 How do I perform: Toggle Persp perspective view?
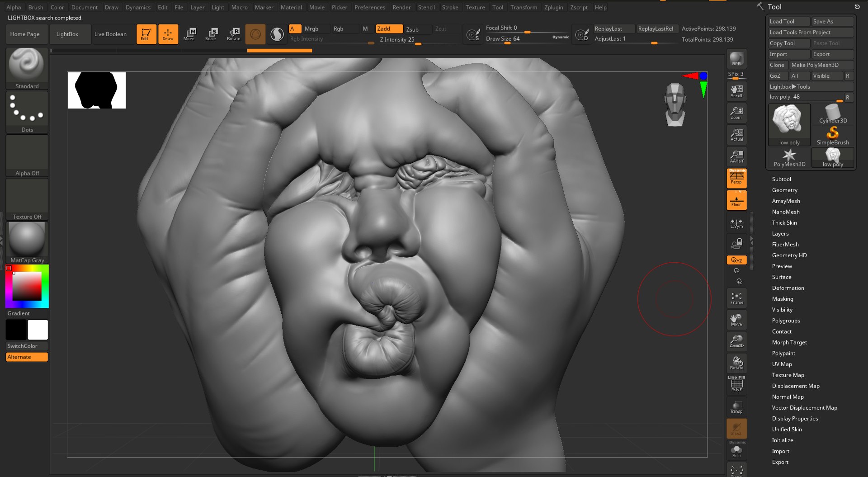pyautogui.click(x=736, y=178)
